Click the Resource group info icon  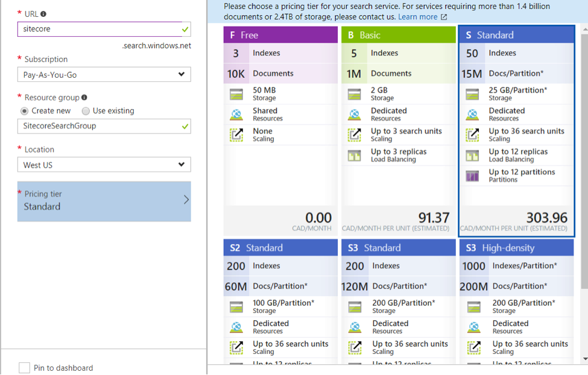[84, 97]
